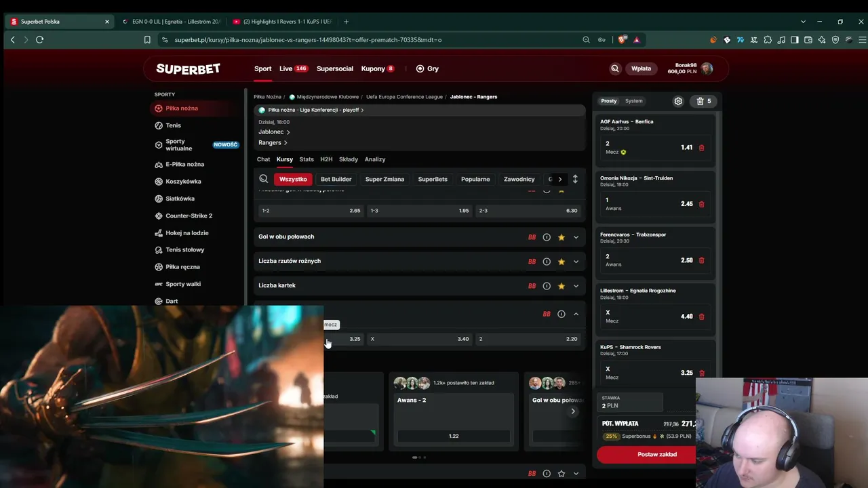Collapse the open 1X2 market section
Viewport: 868px width, 488px height.
[576, 314]
